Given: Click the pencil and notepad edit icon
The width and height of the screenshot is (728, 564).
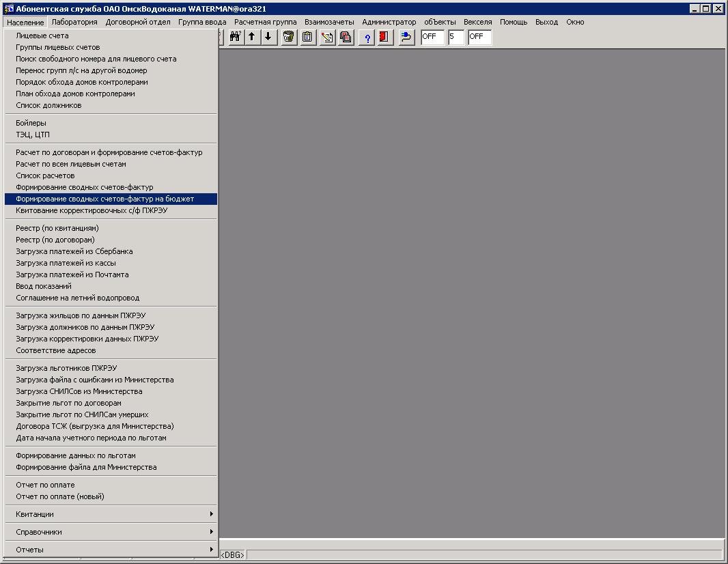Looking at the screenshot, I should (x=327, y=37).
